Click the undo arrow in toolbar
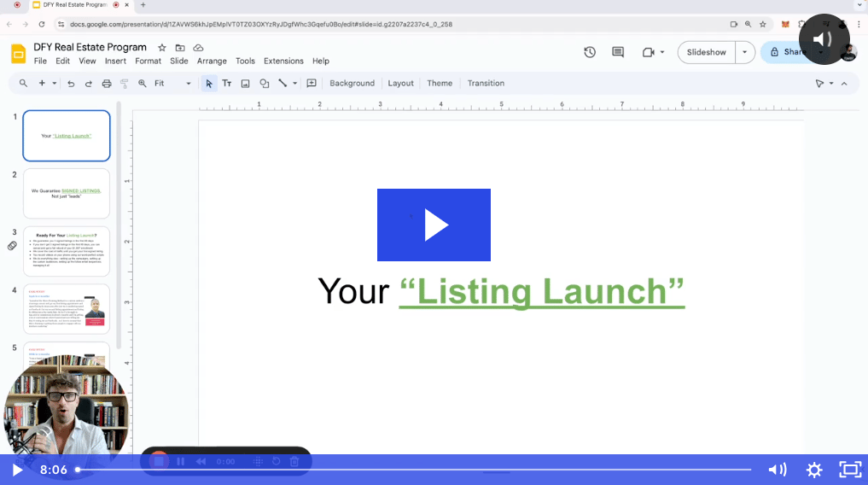This screenshot has height=485, width=868. [x=71, y=84]
